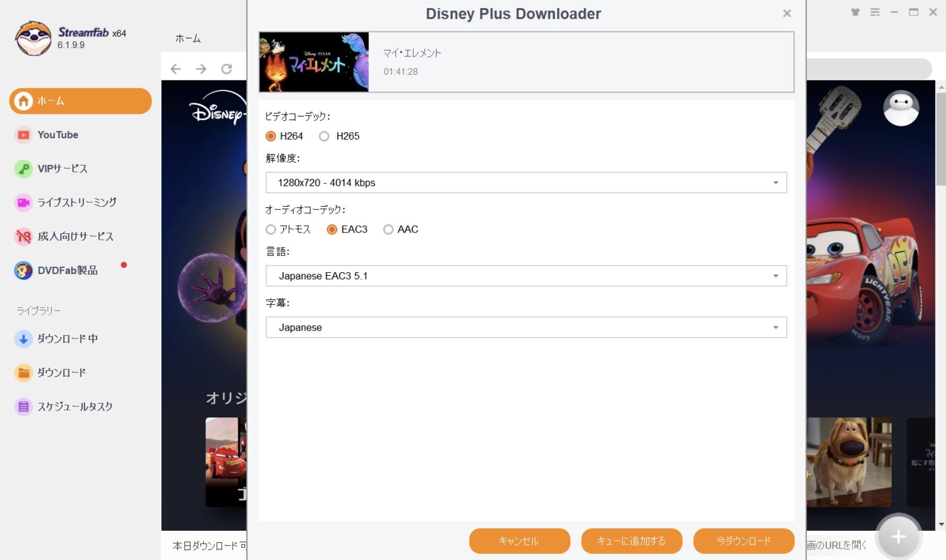Open ダウンロード中 in the library
This screenshot has width=946, height=560.
pyautogui.click(x=67, y=339)
